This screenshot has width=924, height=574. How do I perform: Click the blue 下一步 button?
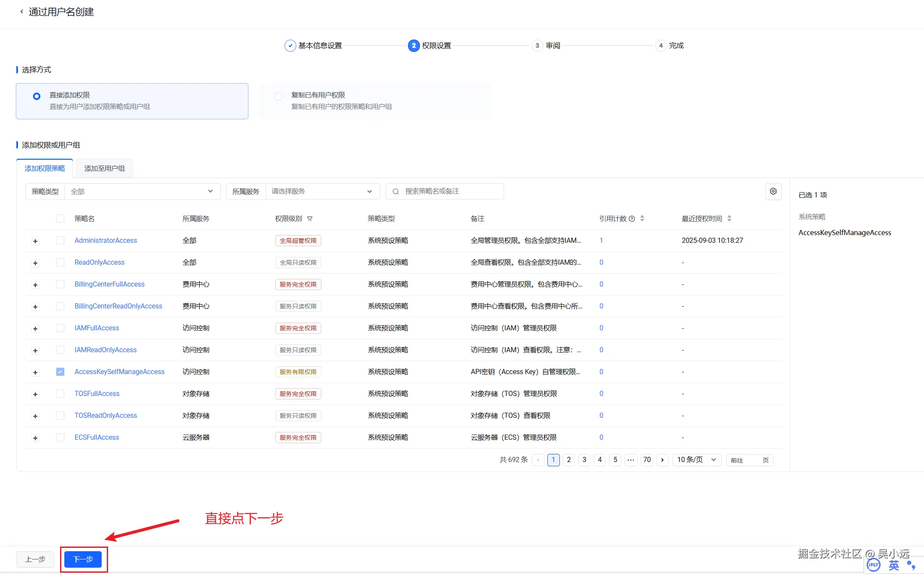[83, 559]
